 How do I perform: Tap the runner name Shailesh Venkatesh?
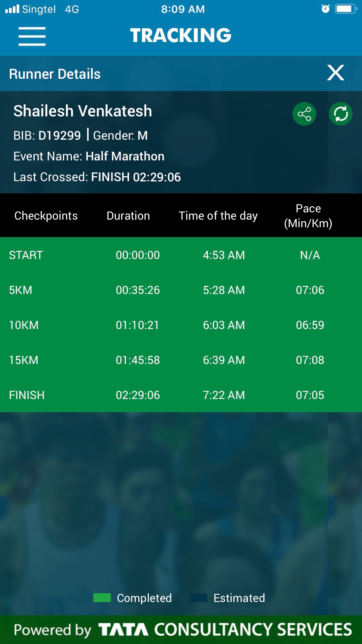point(83,111)
